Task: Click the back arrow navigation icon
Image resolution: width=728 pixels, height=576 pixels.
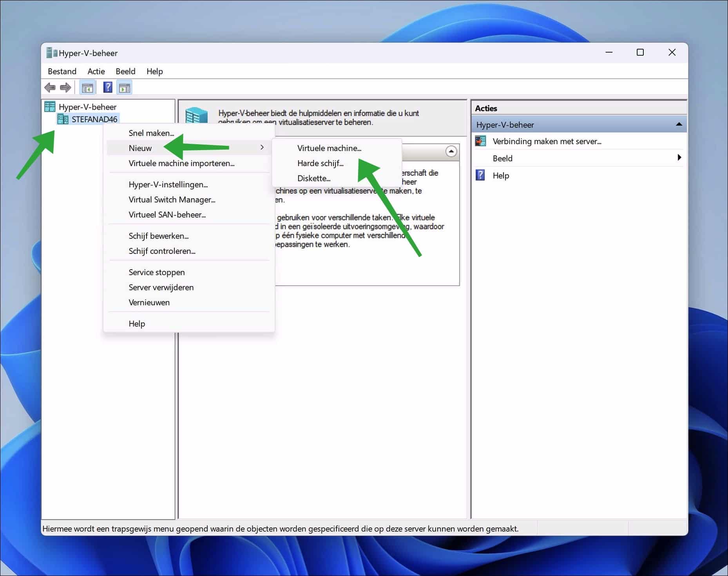Action: click(50, 87)
